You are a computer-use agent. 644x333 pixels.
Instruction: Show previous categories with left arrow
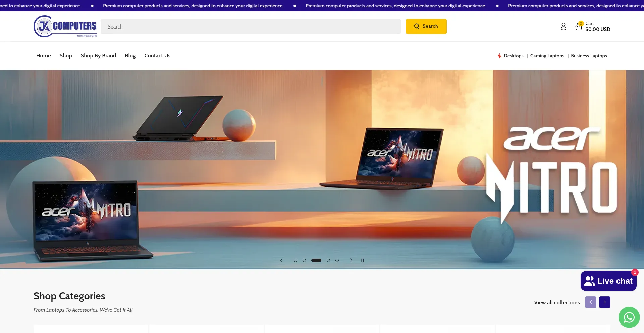(x=591, y=302)
